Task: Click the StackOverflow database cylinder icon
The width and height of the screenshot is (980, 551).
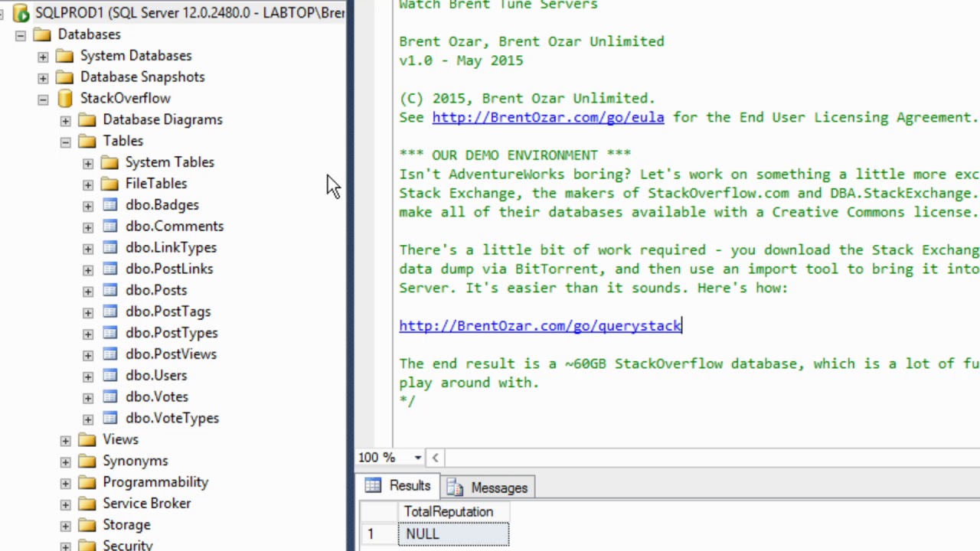Action: pos(65,99)
